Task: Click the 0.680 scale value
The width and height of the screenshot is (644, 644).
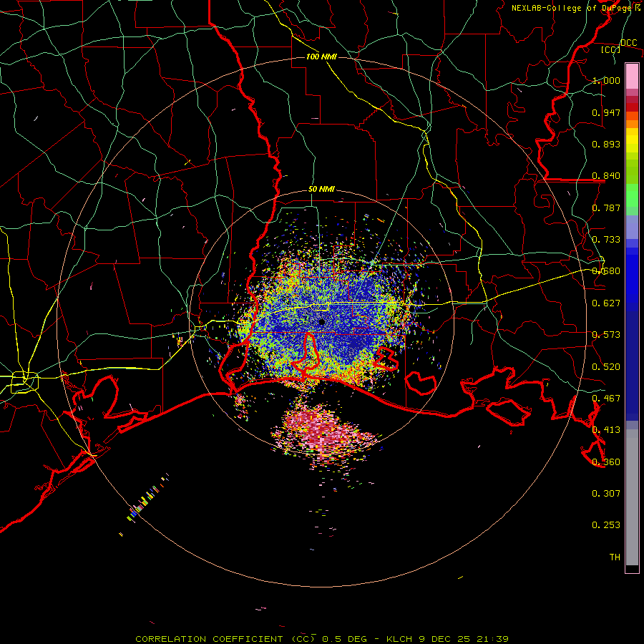Action: (x=606, y=271)
